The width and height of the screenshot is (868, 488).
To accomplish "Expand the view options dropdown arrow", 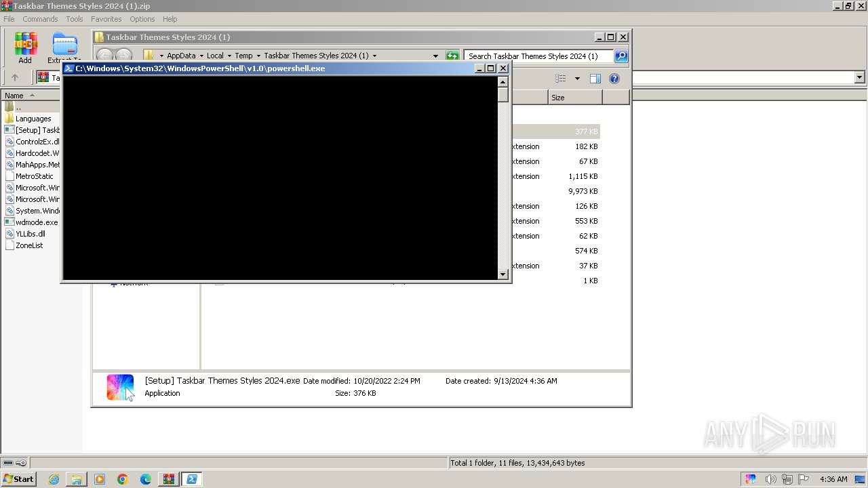I will (577, 79).
